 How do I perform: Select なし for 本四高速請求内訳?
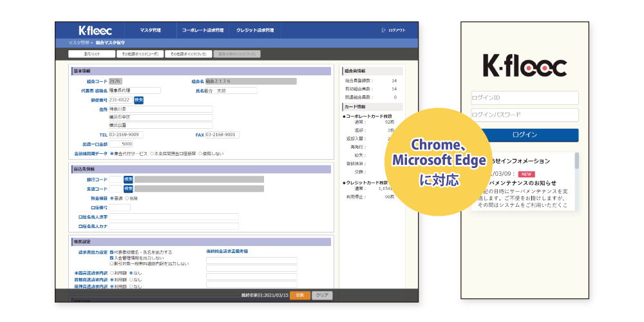pos(131,272)
